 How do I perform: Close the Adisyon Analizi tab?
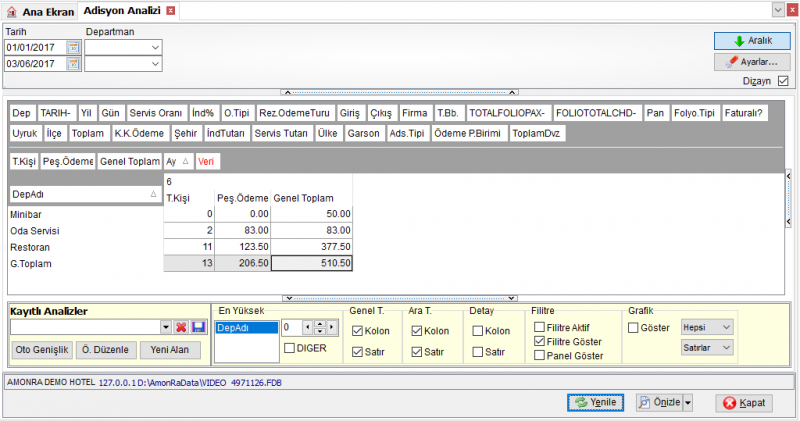click(x=171, y=11)
